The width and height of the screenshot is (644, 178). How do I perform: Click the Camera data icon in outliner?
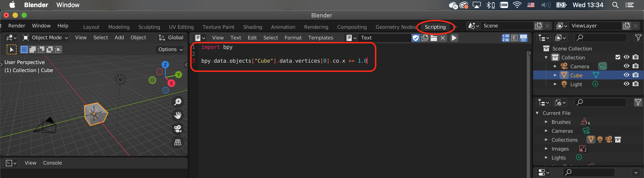(602, 66)
